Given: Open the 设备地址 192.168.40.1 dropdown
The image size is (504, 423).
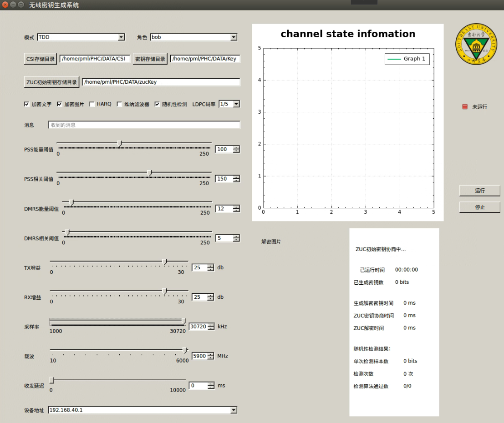Looking at the screenshot, I should click(143, 410).
